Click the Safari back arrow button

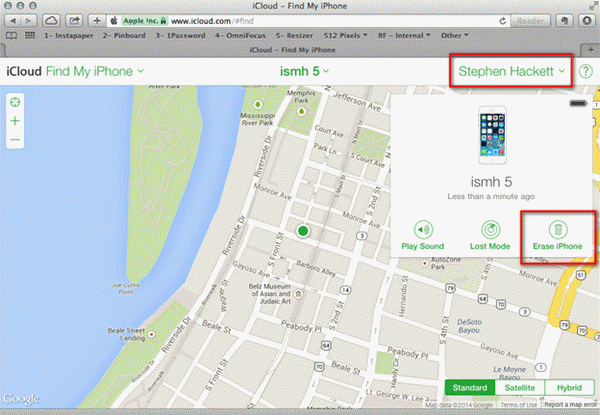[12, 21]
